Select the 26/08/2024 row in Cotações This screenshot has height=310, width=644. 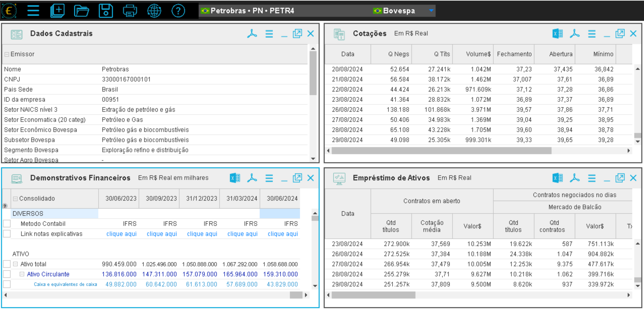[479, 109]
